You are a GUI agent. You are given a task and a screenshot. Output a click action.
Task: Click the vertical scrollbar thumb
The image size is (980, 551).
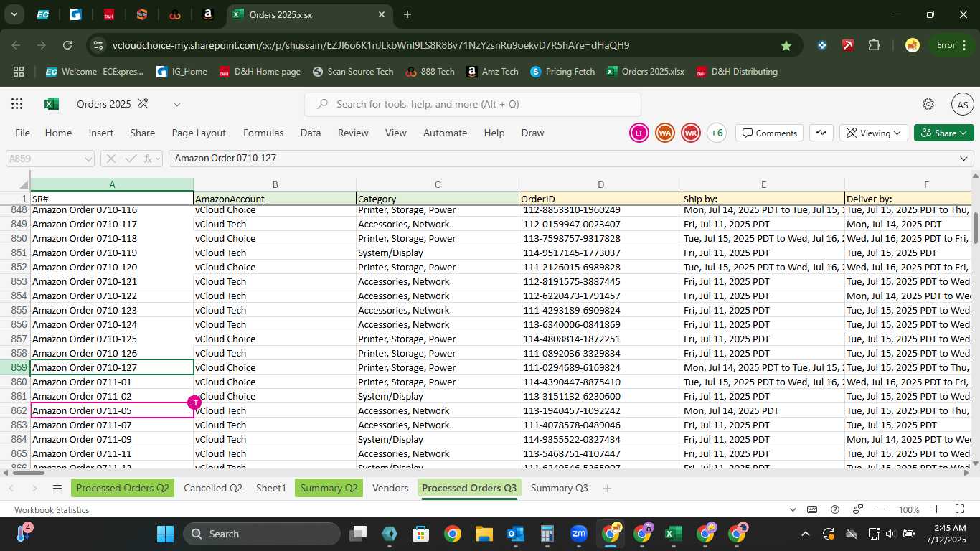pyautogui.click(x=975, y=227)
